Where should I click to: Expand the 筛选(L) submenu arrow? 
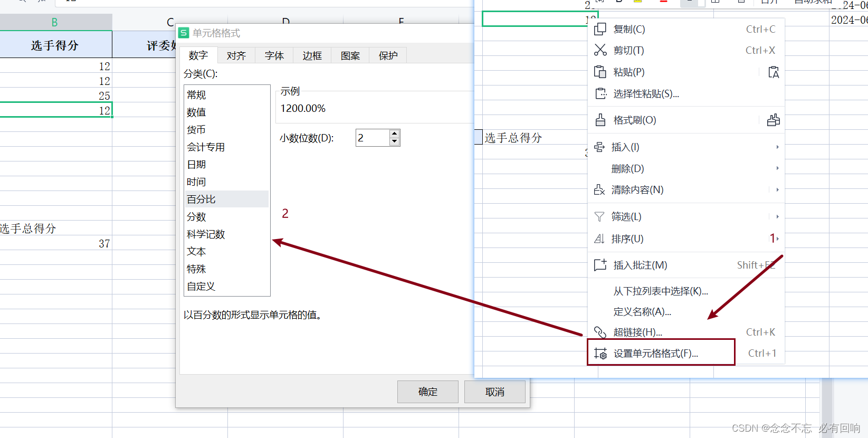pos(777,216)
